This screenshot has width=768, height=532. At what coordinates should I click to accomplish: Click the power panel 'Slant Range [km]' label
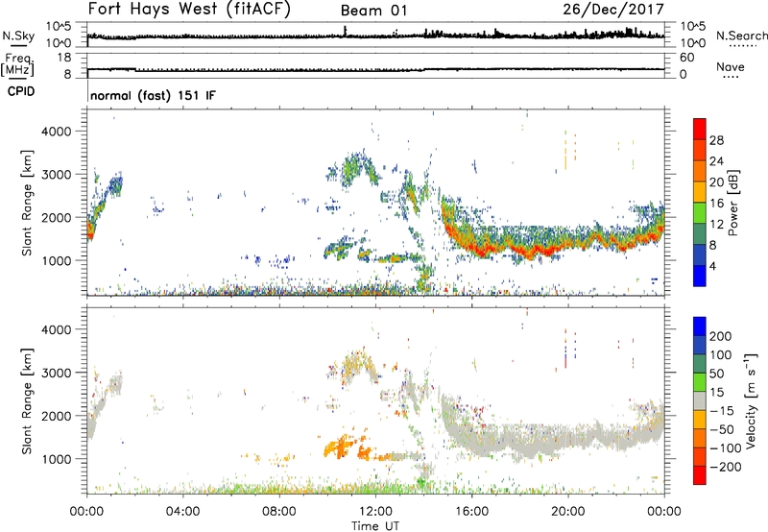[x=27, y=203]
